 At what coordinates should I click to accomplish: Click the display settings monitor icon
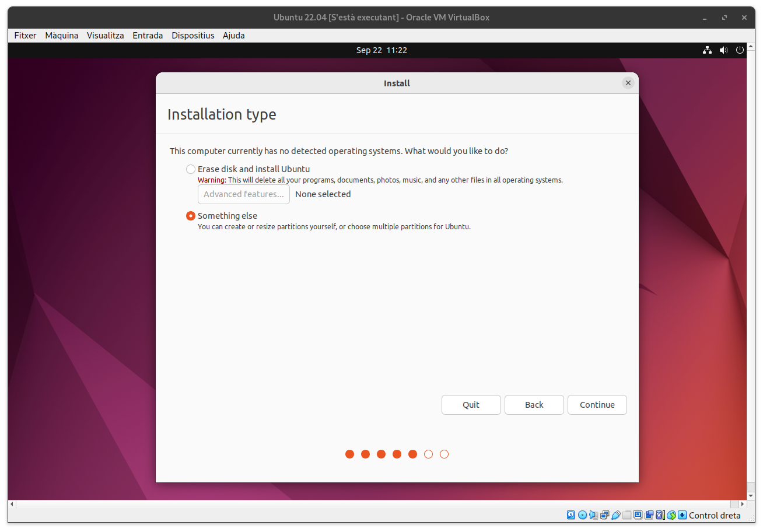tap(638, 515)
